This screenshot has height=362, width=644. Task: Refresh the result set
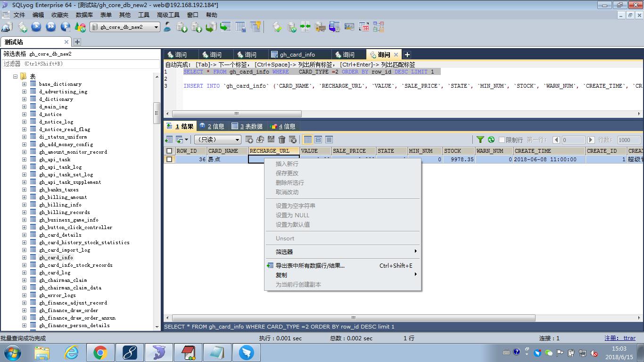491,140
